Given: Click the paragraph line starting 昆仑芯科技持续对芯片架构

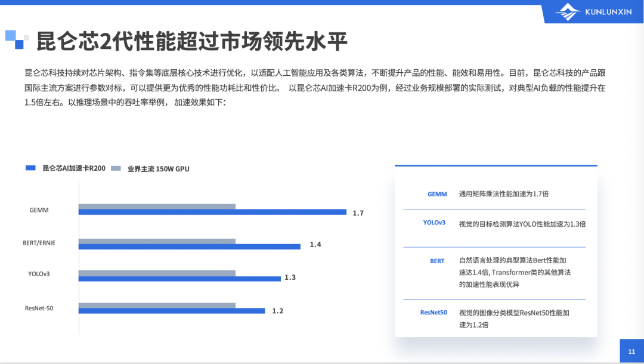Looking at the screenshot, I should [x=315, y=73].
